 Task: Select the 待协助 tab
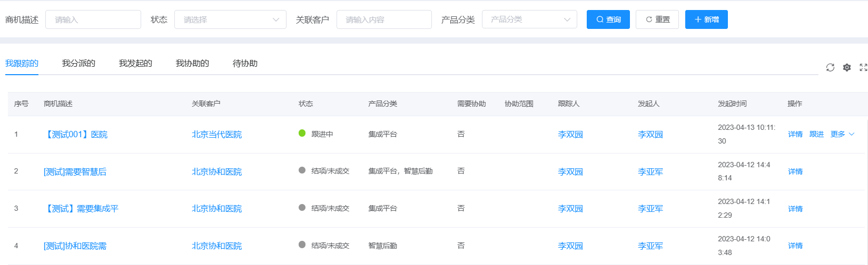pos(245,63)
